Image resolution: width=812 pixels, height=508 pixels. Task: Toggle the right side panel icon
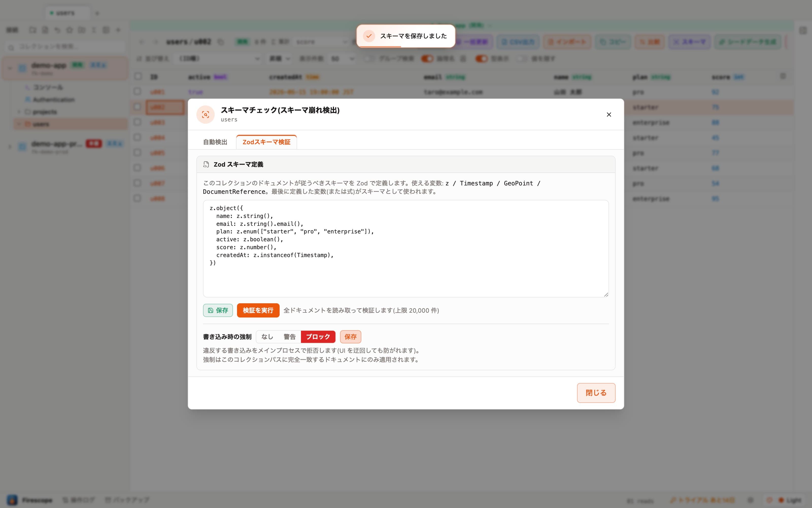(x=803, y=30)
